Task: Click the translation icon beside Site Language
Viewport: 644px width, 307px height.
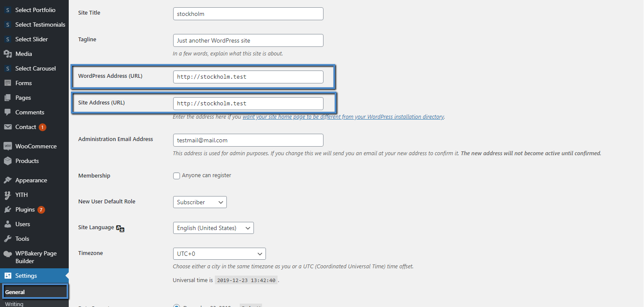Action: pos(120,228)
